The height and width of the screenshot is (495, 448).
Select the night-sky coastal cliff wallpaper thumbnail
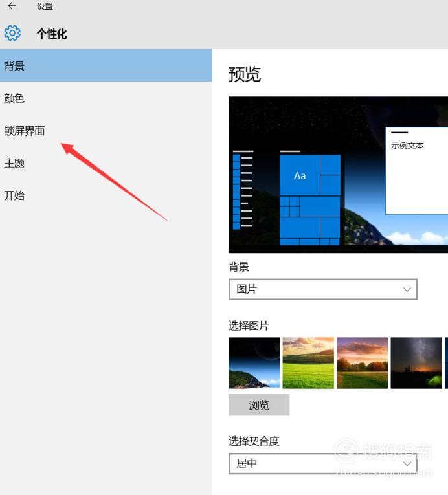pyautogui.click(x=254, y=363)
